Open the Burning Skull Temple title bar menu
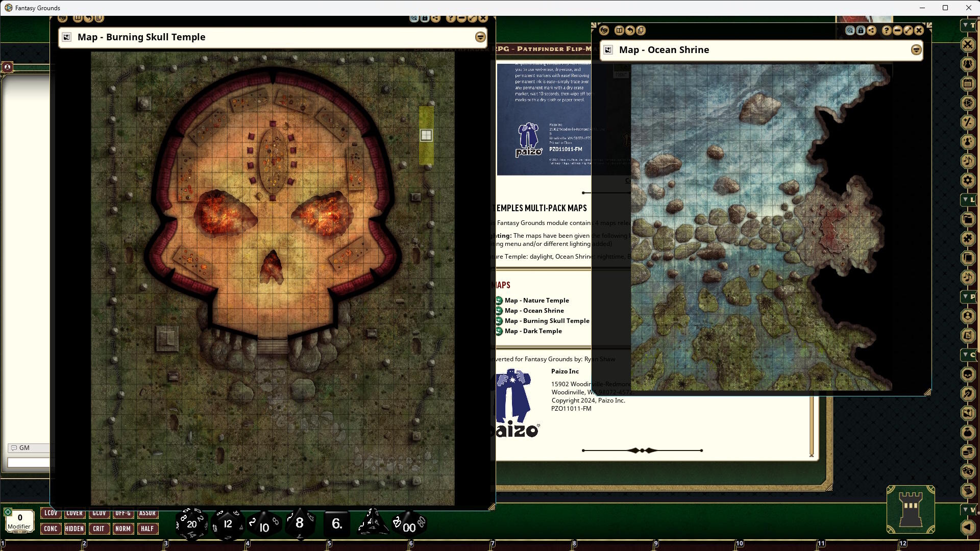The image size is (980, 551). point(480,37)
